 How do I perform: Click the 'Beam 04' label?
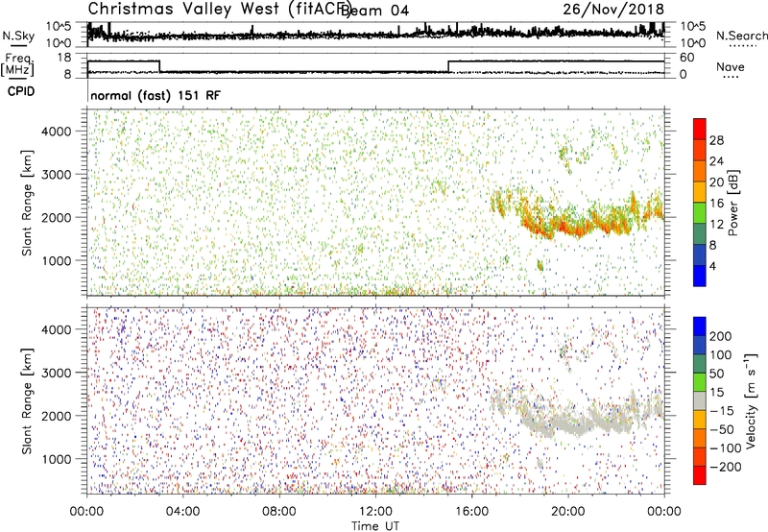[374, 11]
